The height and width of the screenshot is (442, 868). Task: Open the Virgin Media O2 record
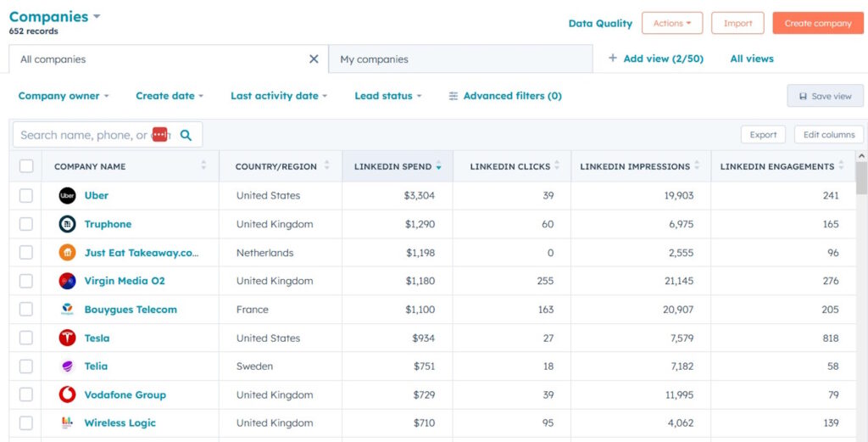click(x=125, y=281)
